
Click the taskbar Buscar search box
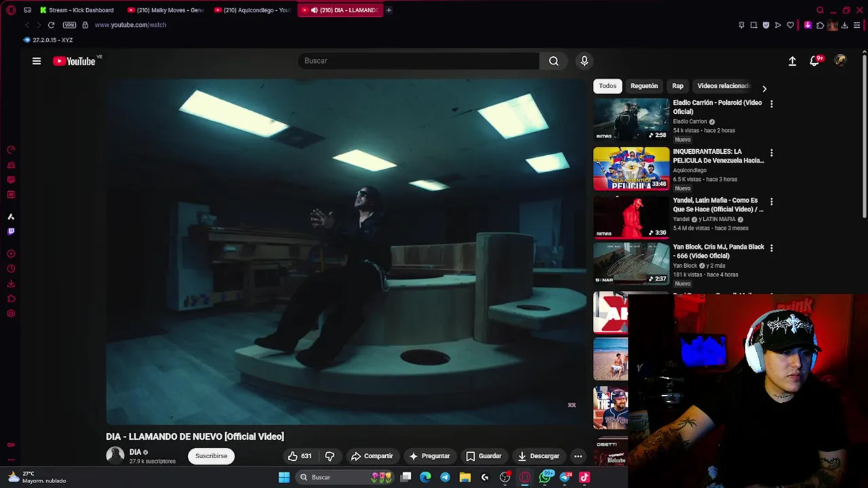pos(345,477)
